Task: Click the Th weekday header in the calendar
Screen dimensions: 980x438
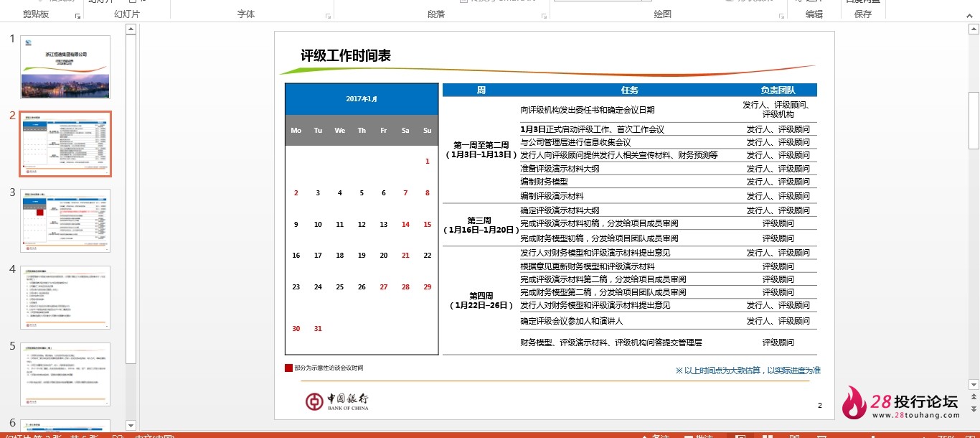Action: [362, 131]
